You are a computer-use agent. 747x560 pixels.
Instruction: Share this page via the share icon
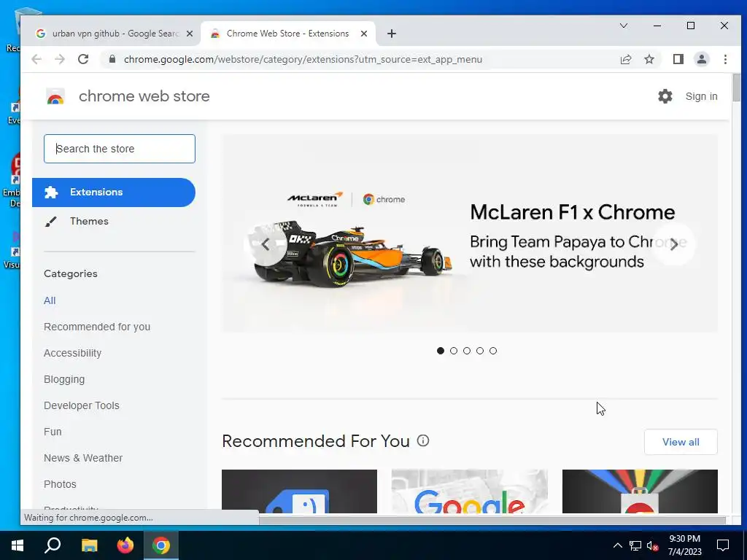point(625,60)
